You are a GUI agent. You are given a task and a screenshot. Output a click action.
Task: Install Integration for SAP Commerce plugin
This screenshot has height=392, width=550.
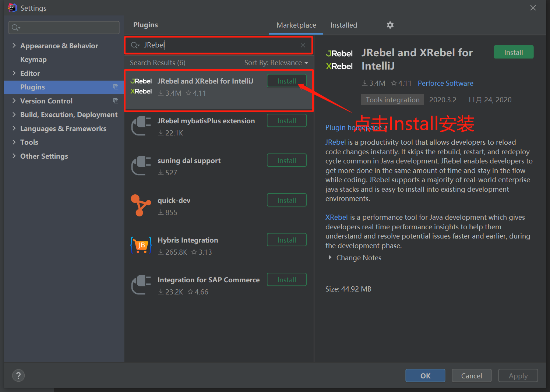pos(287,280)
